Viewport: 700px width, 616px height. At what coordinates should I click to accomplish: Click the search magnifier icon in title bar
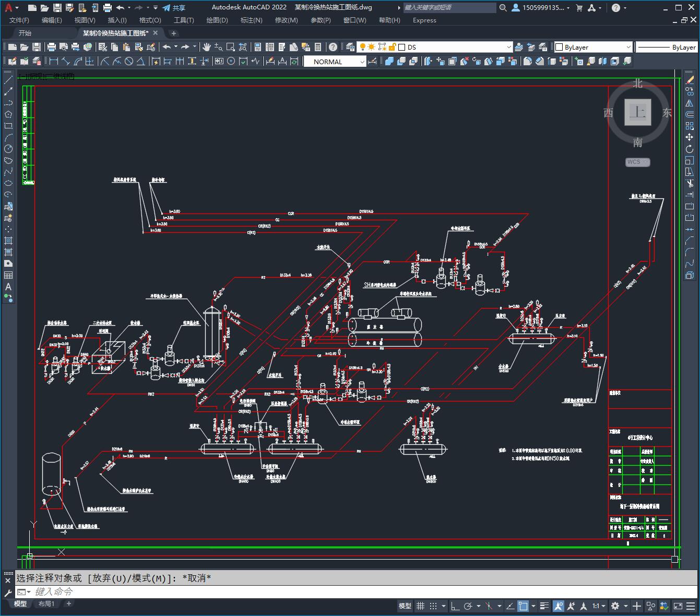pos(503,8)
